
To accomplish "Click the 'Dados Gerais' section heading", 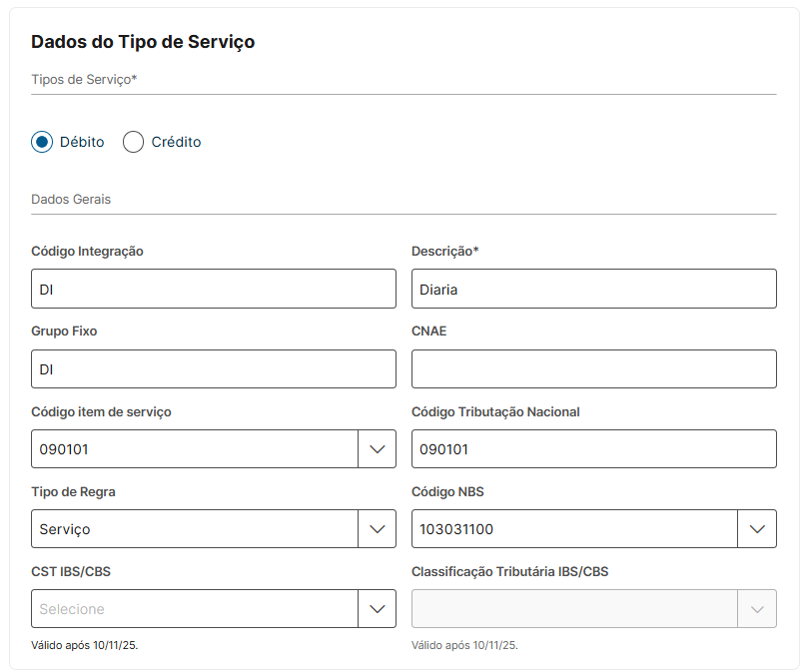I will 71,200.
